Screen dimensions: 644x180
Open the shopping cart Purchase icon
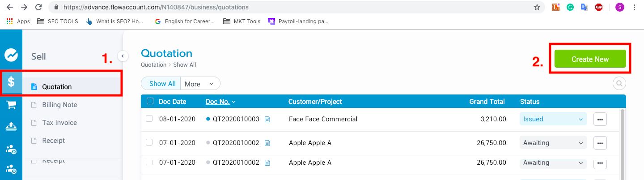click(x=11, y=105)
